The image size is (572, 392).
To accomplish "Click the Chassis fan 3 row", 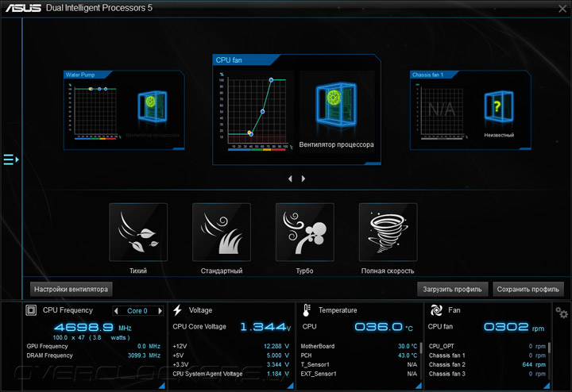I will pos(487,374).
